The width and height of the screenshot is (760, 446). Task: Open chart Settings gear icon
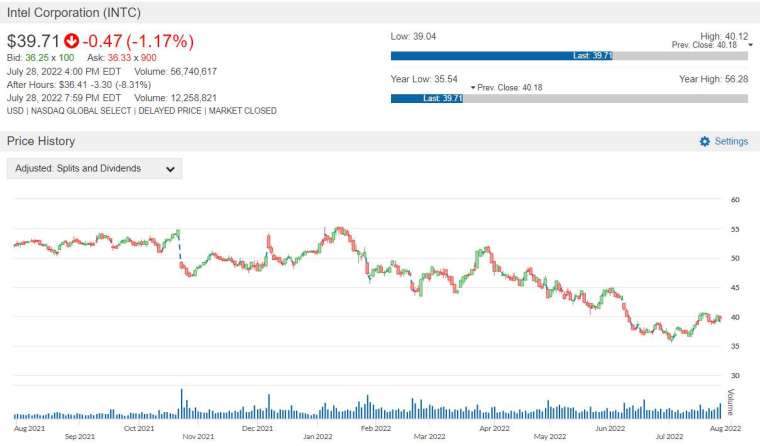point(705,141)
